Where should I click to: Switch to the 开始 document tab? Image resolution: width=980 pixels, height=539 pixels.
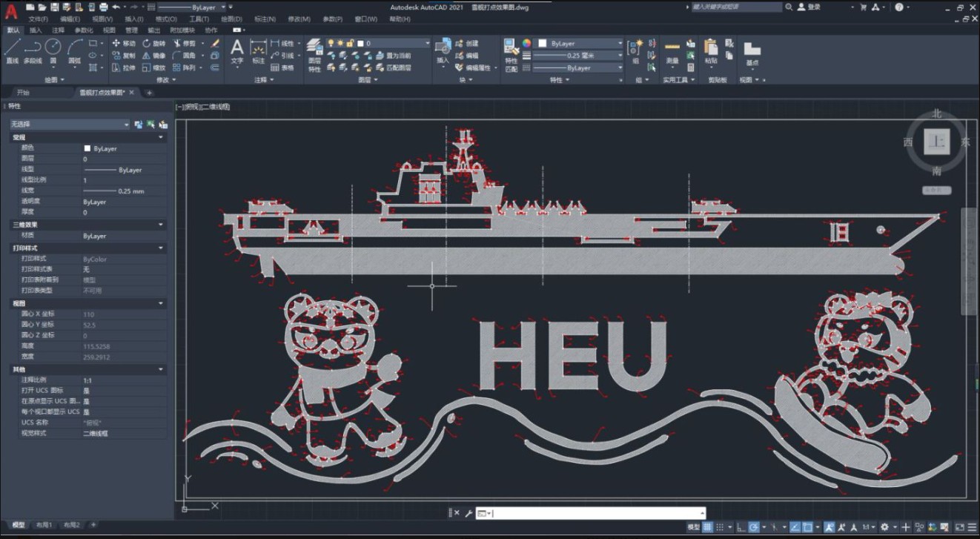click(23, 93)
